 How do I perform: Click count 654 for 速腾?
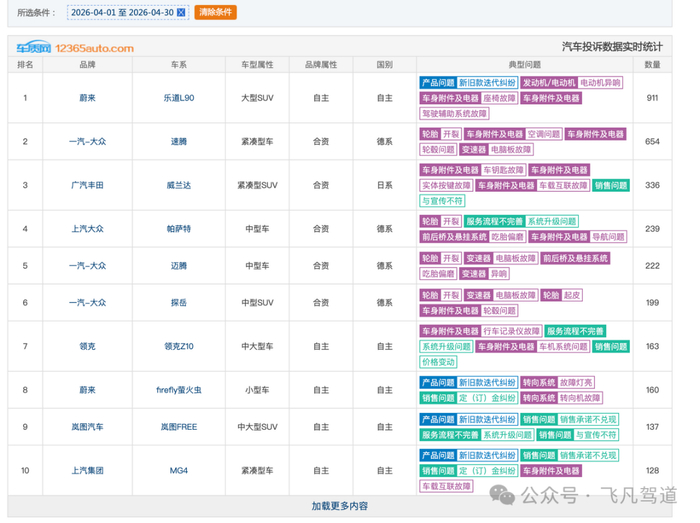coord(652,141)
